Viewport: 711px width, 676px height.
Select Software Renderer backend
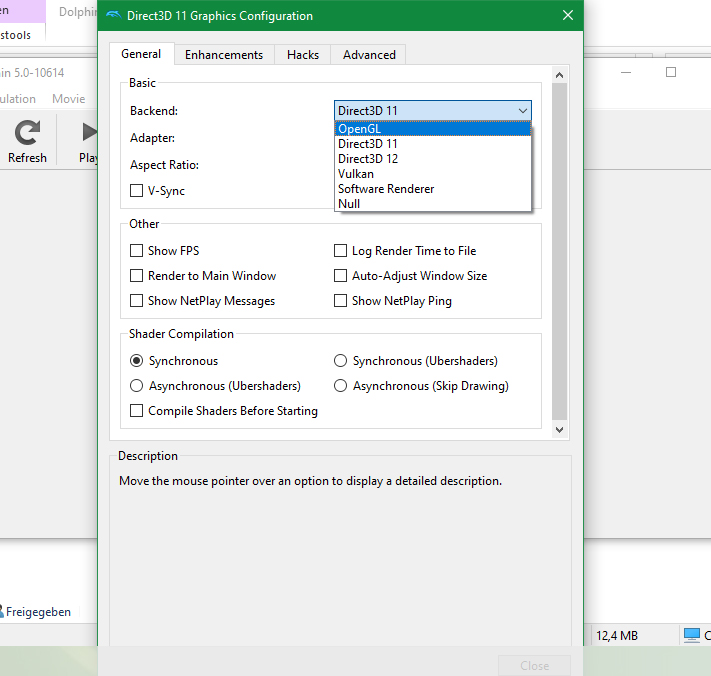click(433, 189)
